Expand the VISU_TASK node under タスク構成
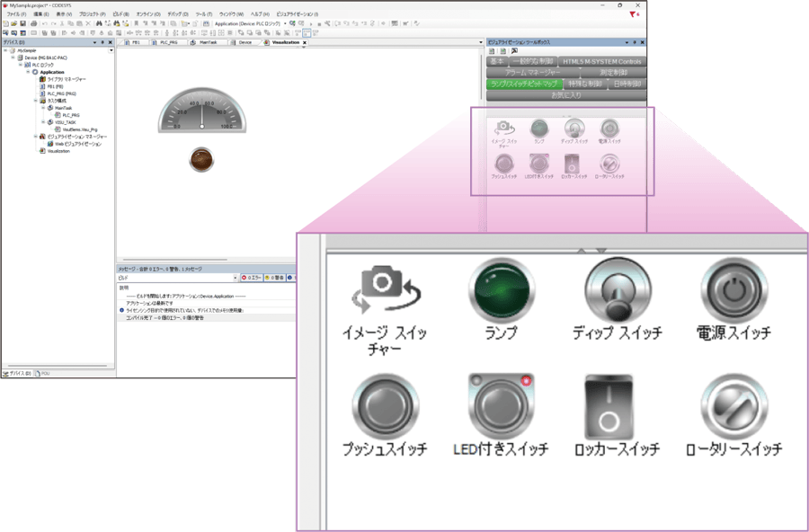 tap(42, 123)
